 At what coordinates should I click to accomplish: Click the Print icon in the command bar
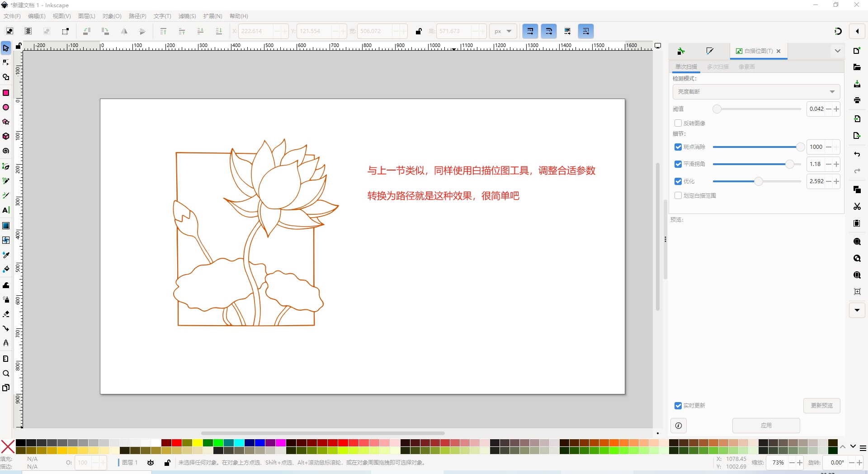pyautogui.click(x=857, y=100)
